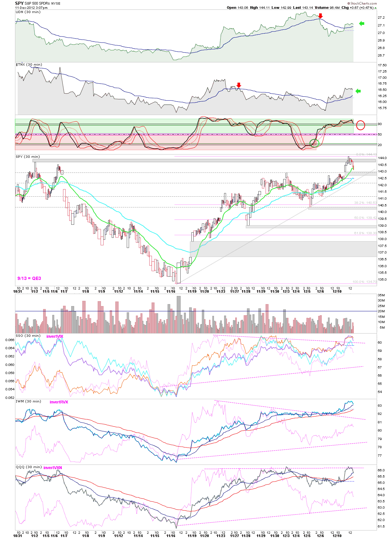Click the magenta 'invertVIX' label

click(55, 336)
